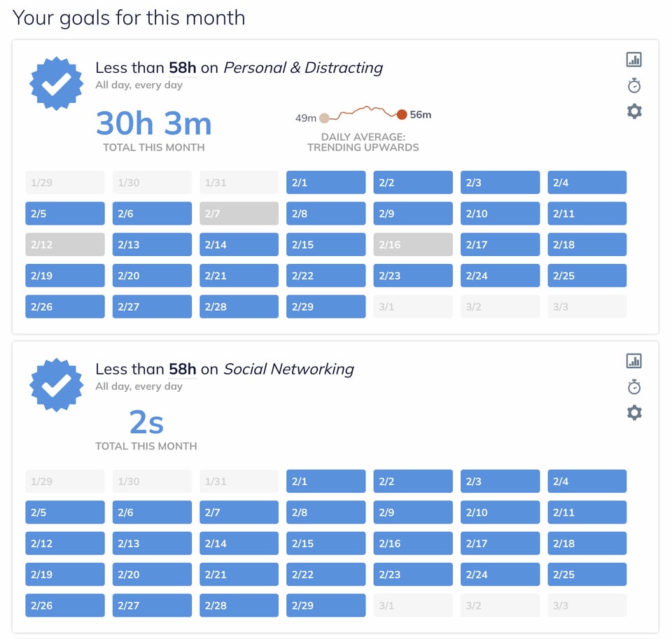
Task: Choose 2/16 in the Social Networking calendar
Action: click(413, 543)
